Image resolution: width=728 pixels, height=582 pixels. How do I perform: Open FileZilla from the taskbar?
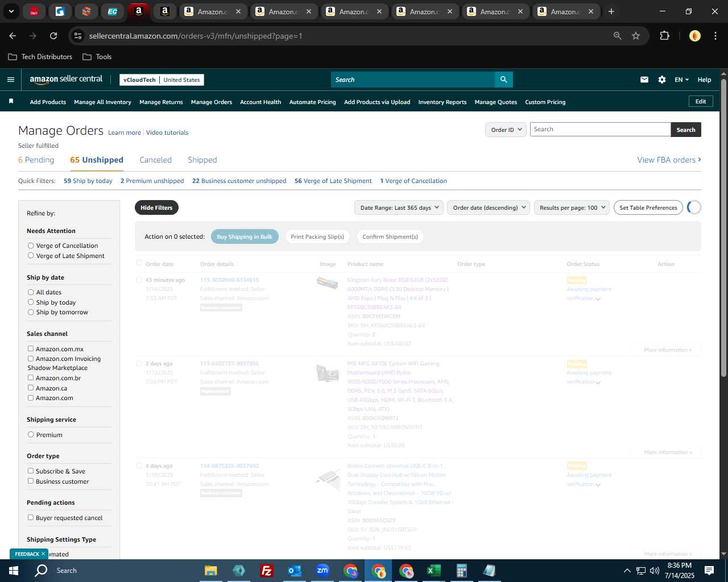click(x=266, y=571)
